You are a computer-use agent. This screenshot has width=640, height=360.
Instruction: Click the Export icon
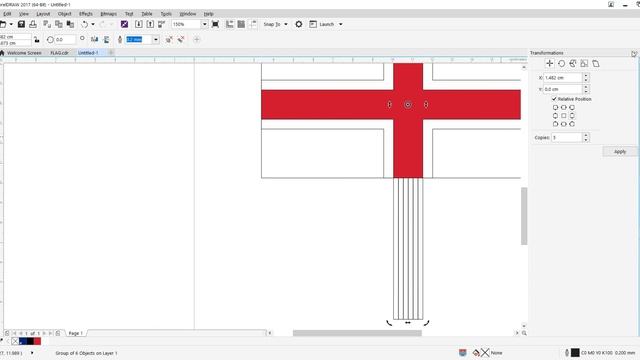(150, 24)
